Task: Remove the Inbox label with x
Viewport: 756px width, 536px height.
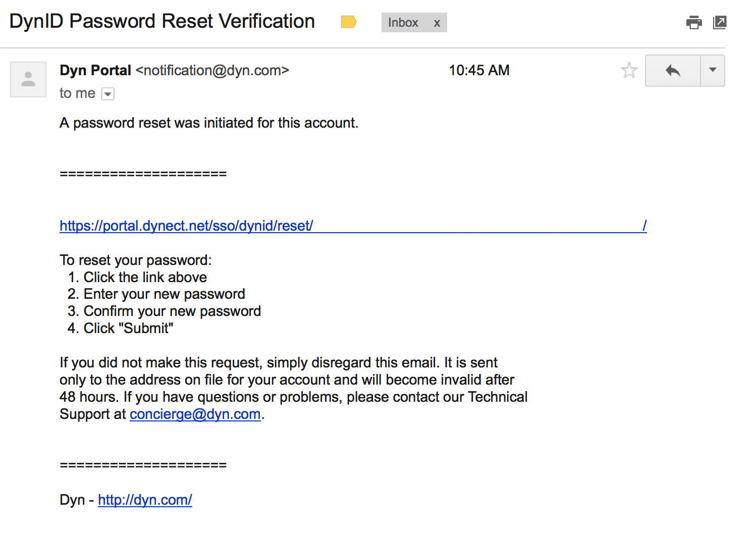Action: [x=437, y=23]
